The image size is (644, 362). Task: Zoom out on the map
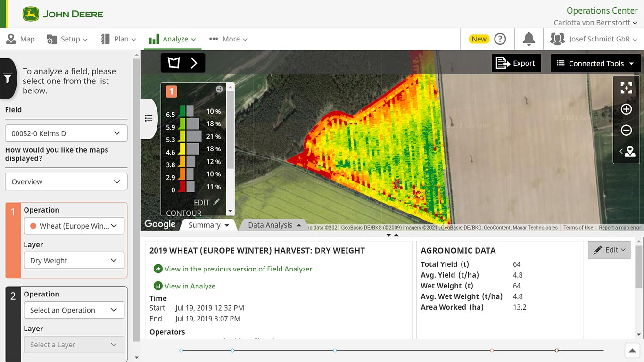pos(626,130)
